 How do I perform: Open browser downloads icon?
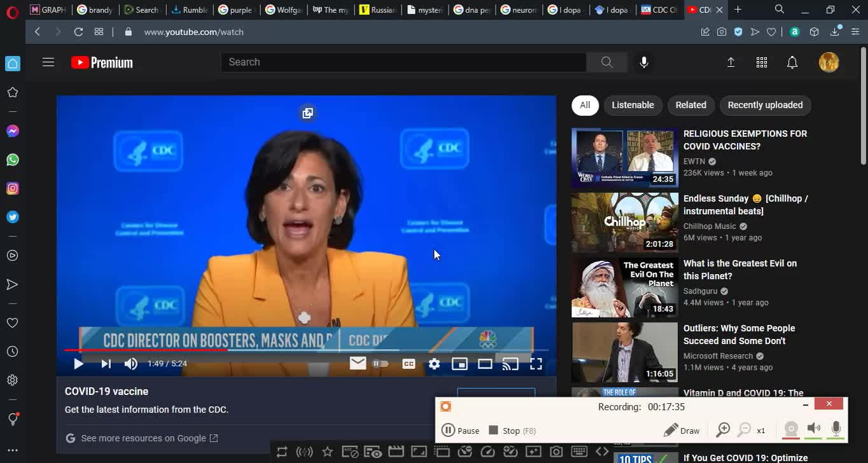pyautogui.click(x=836, y=32)
